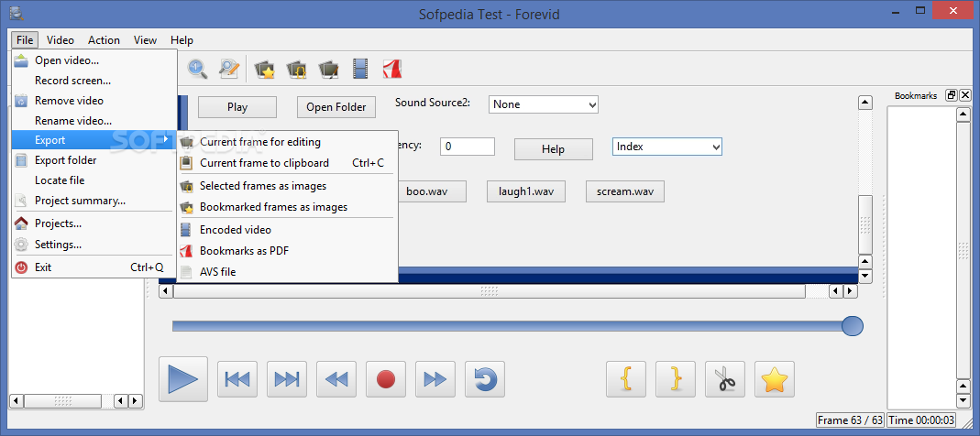Select Projects... menu entry

(94, 223)
